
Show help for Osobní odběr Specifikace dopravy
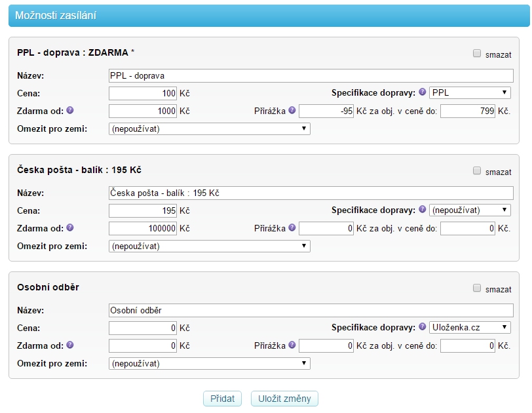click(x=423, y=327)
